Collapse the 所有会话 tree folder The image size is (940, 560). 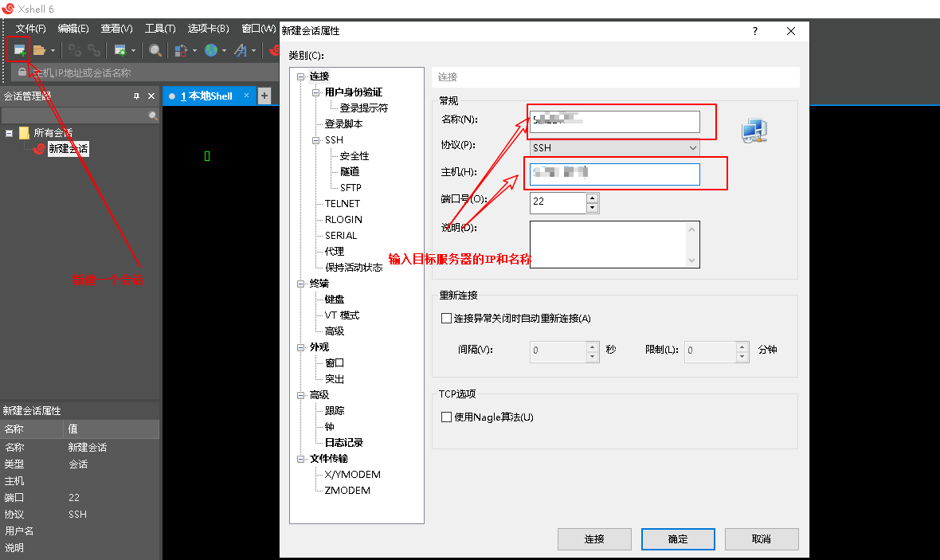[x=9, y=133]
